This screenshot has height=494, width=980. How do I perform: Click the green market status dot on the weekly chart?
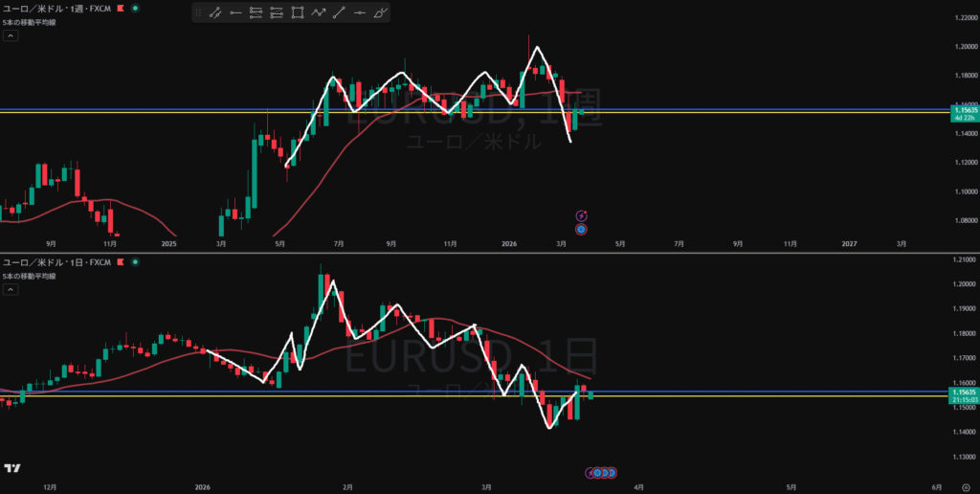(x=134, y=8)
